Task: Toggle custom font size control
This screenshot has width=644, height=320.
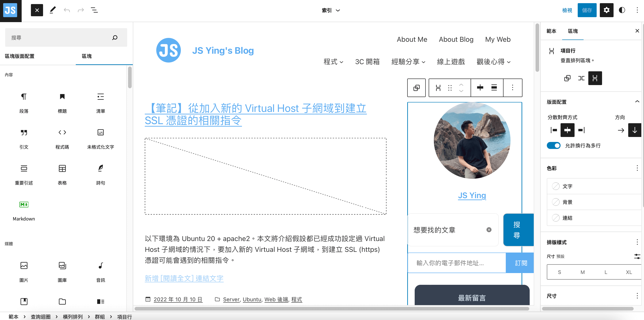Action: 637,256
